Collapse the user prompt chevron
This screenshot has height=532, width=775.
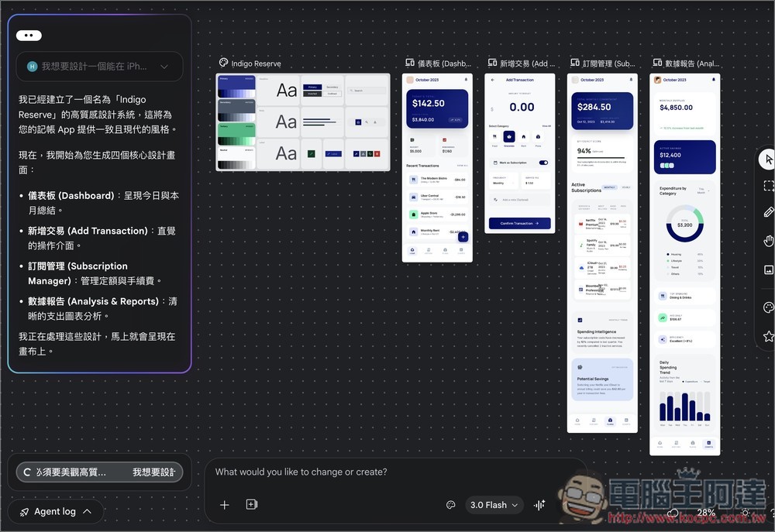[164, 67]
